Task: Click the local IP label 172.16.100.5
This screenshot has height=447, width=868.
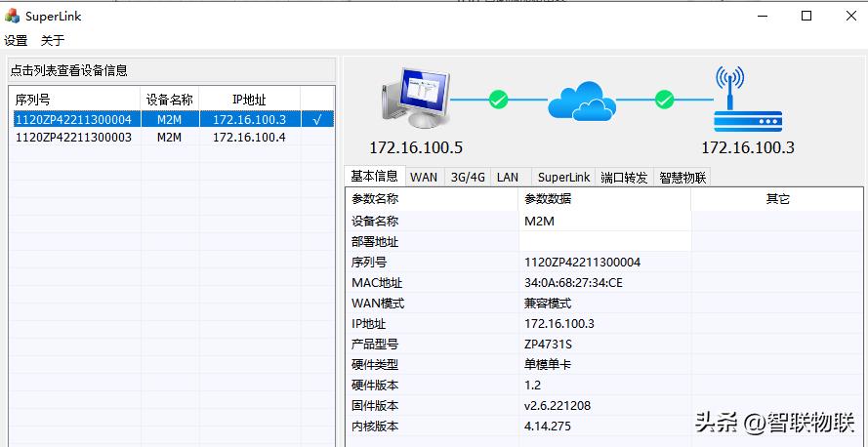Action: pyautogui.click(x=416, y=147)
